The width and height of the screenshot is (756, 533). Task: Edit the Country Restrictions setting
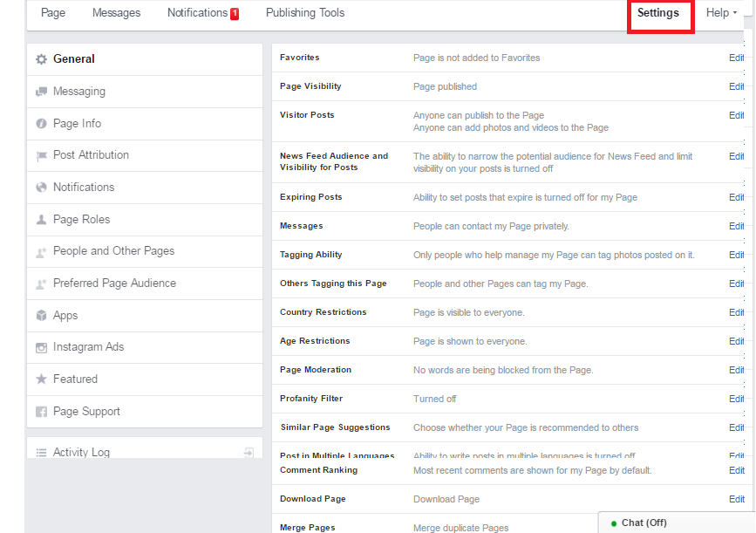(736, 312)
